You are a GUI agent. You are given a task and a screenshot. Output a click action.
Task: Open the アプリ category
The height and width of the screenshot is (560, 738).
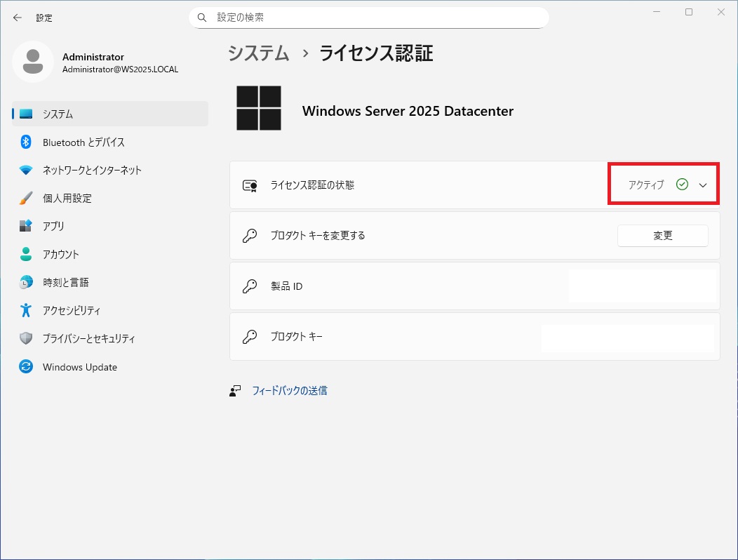pos(110,225)
